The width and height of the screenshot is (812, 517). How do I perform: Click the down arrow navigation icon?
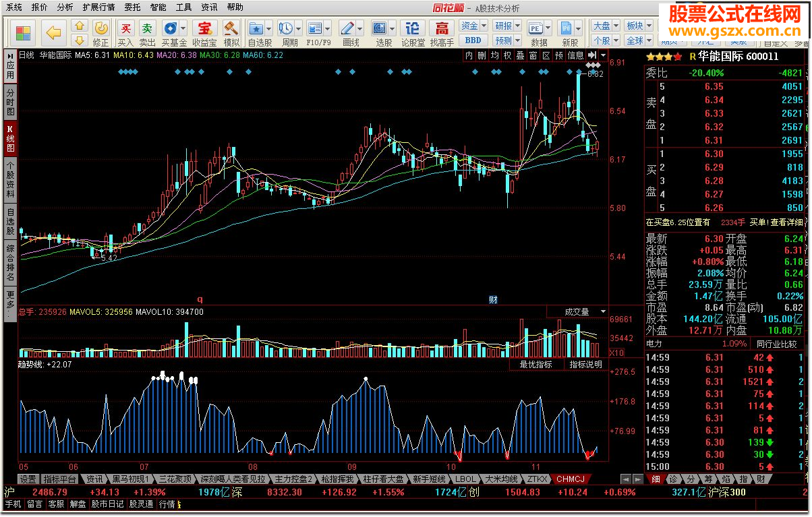pos(79,40)
